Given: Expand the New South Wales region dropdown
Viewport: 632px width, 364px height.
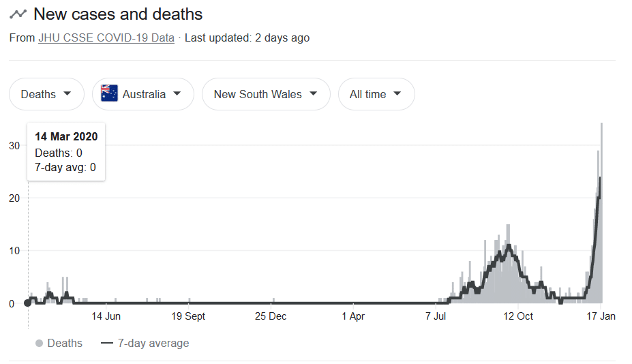Looking at the screenshot, I should (x=266, y=94).
